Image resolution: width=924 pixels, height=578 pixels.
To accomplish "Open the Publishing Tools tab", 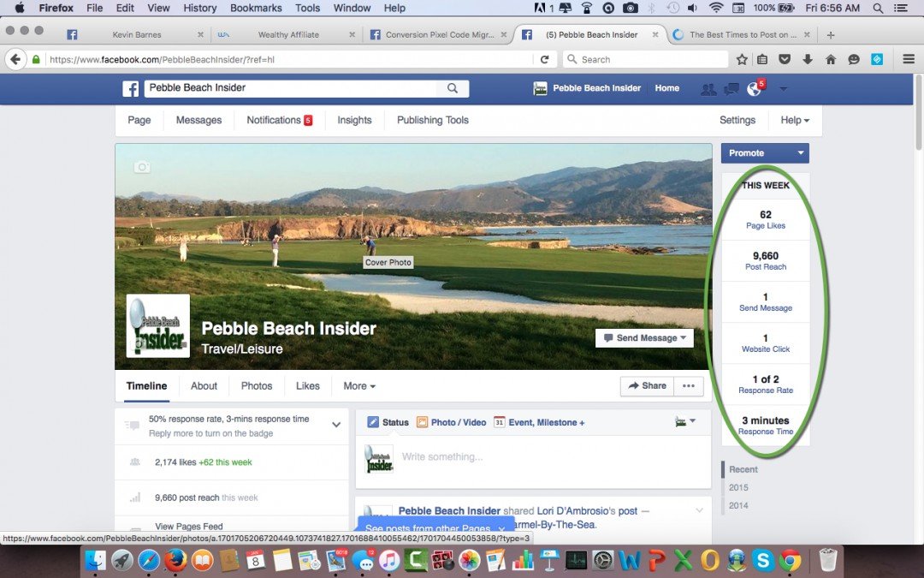I will tap(433, 121).
